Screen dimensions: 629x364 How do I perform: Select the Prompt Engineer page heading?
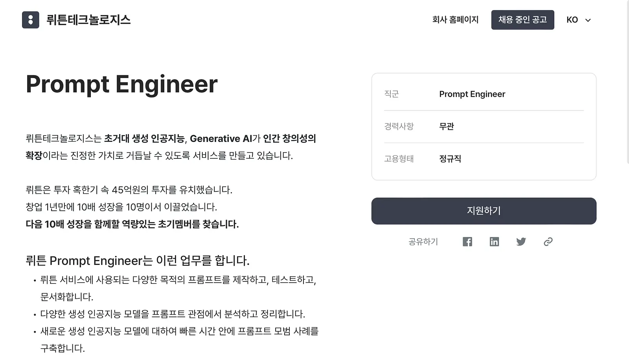(x=121, y=84)
